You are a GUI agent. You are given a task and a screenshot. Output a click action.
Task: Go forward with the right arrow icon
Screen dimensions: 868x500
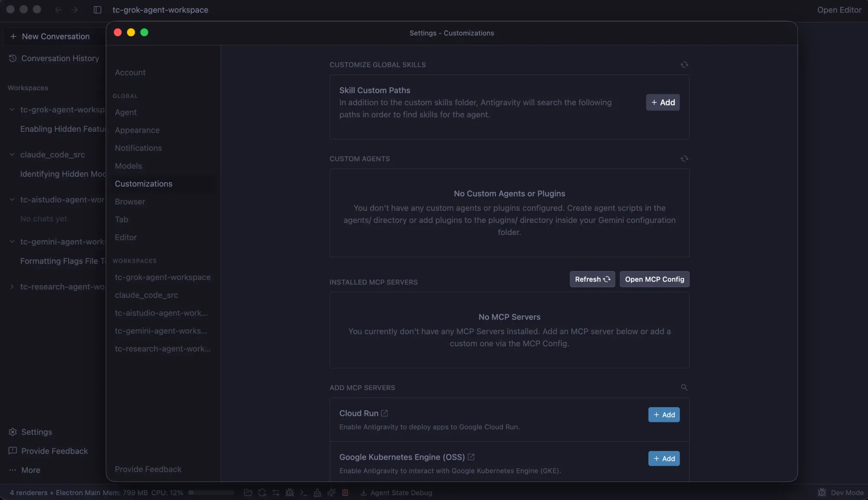(75, 10)
